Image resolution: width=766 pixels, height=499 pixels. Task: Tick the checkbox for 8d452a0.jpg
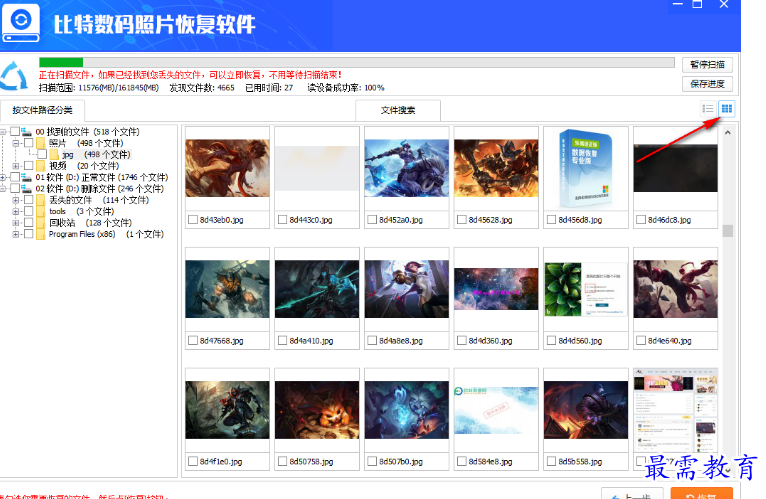point(372,220)
